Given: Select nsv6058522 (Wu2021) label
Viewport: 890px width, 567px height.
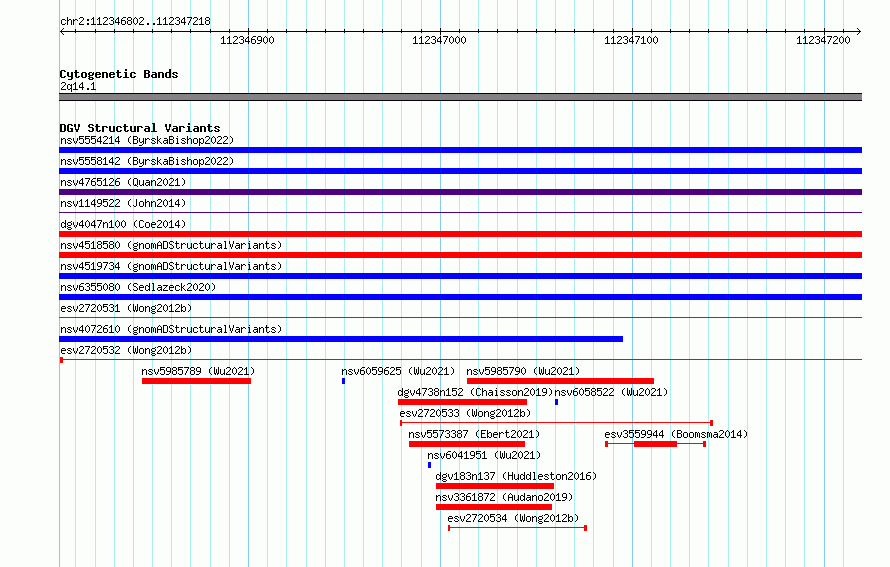Looking at the screenshot, I should click(611, 392).
